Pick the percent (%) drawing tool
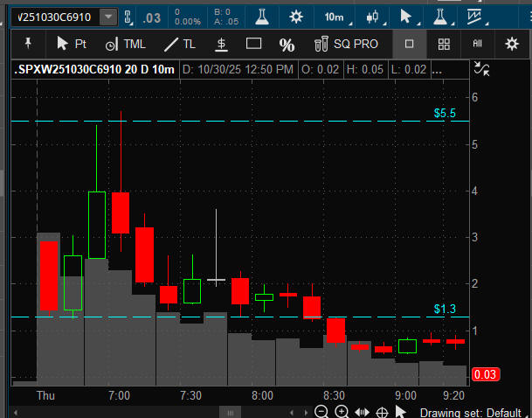532x418 pixels. click(287, 44)
